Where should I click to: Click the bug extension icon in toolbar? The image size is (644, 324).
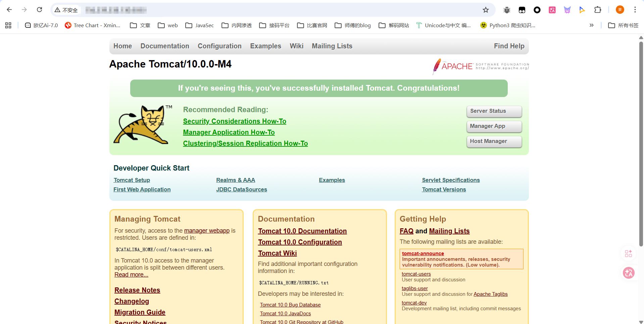point(507,10)
